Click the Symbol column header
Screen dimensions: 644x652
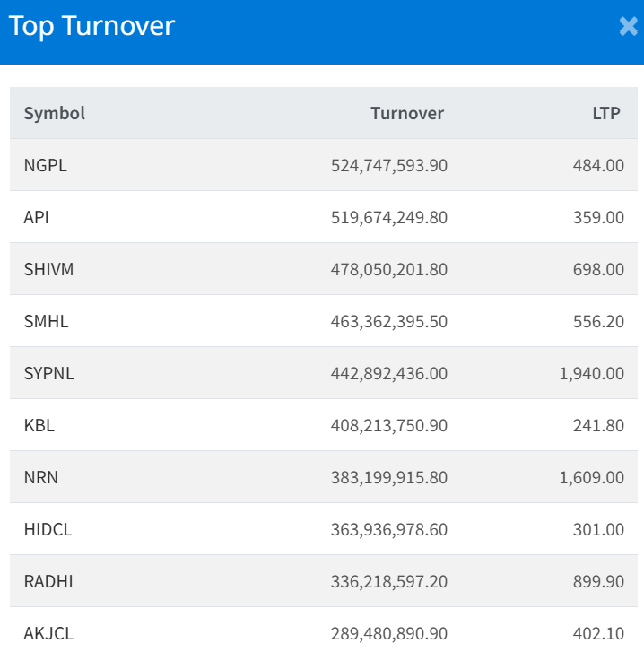[54, 113]
